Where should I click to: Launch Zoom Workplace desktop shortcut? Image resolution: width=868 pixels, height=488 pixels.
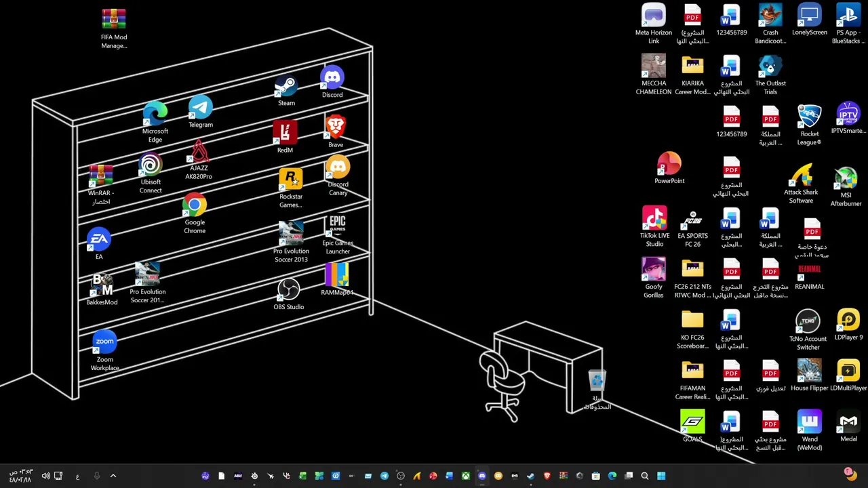tap(104, 351)
